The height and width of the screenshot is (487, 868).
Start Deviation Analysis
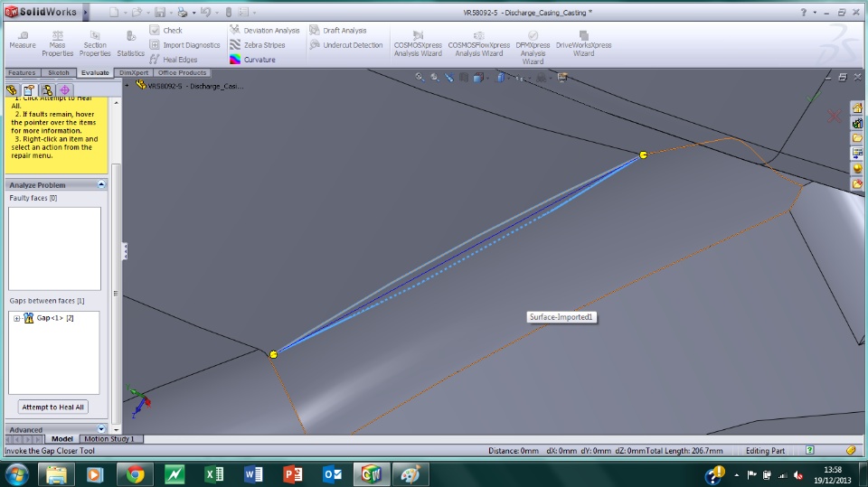(x=265, y=31)
